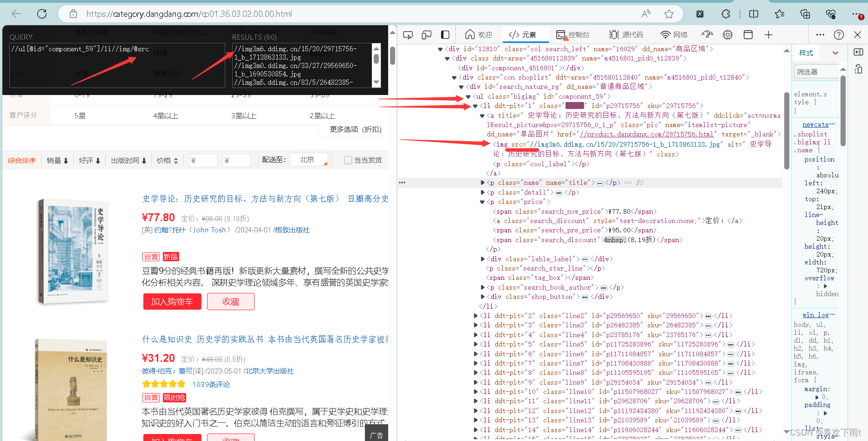Viewport: 868px width, 441px height.
Task: Sort by 综合排序
Action: [x=22, y=161]
